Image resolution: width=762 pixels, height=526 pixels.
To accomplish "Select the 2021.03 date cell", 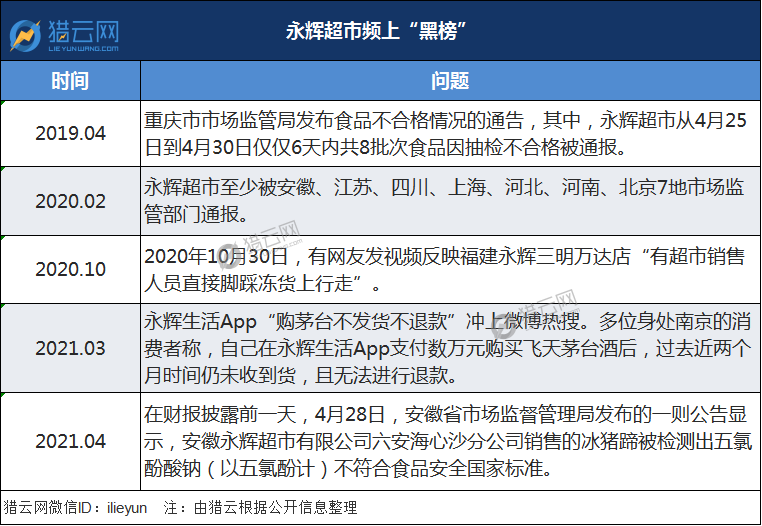I will 70,348.
